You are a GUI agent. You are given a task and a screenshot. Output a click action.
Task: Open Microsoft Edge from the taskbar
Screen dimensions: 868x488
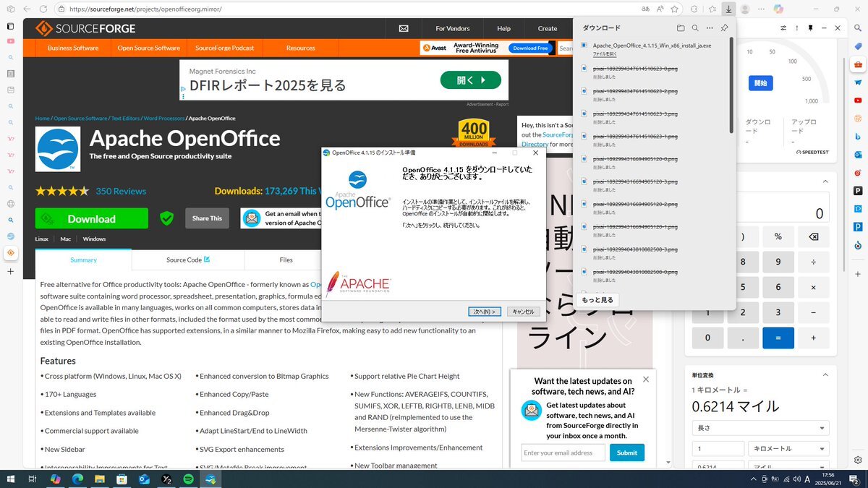point(77,479)
